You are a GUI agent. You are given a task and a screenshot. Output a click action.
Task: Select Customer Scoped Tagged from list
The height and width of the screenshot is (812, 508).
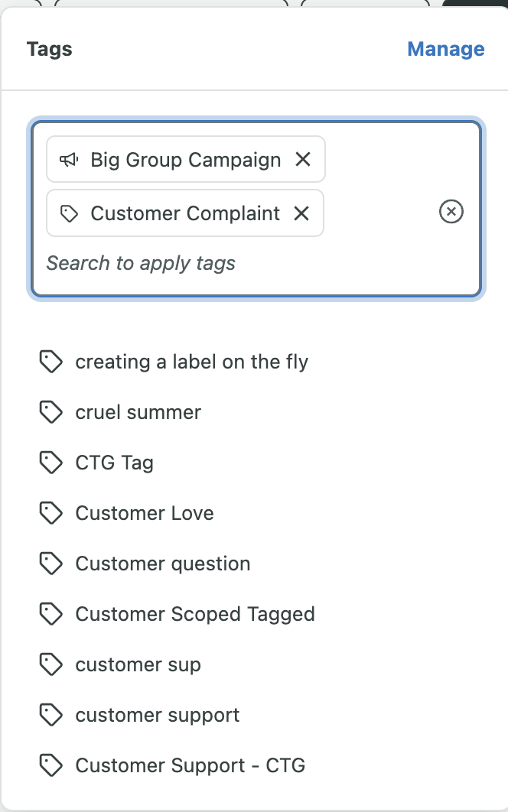click(x=254, y=614)
